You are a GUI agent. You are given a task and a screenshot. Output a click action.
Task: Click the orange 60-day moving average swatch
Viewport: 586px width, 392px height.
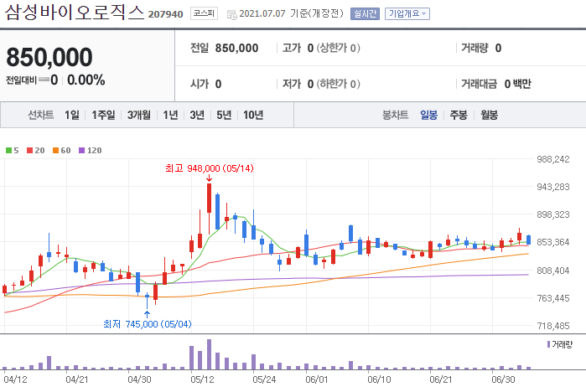pos(55,151)
